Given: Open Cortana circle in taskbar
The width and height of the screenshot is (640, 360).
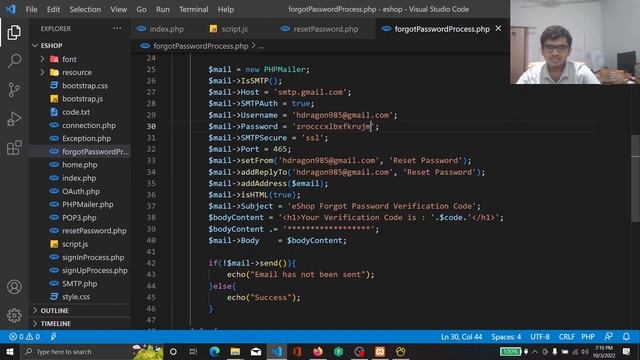Looking at the screenshot, I should tap(173, 351).
